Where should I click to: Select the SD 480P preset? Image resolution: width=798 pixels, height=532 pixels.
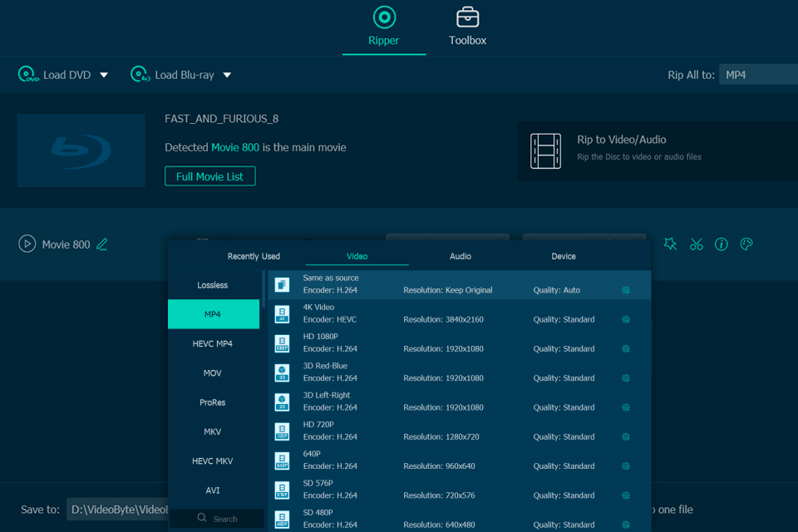click(x=459, y=519)
